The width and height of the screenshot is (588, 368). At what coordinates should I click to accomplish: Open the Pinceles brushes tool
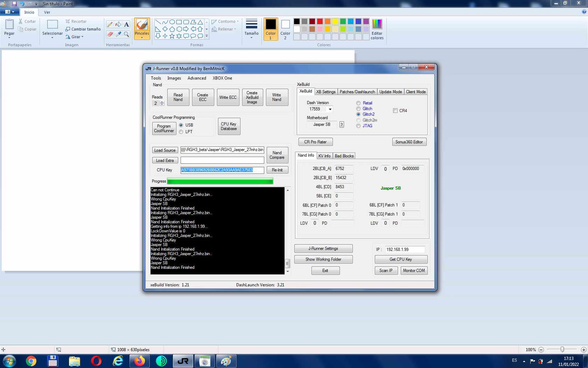pos(142,28)
